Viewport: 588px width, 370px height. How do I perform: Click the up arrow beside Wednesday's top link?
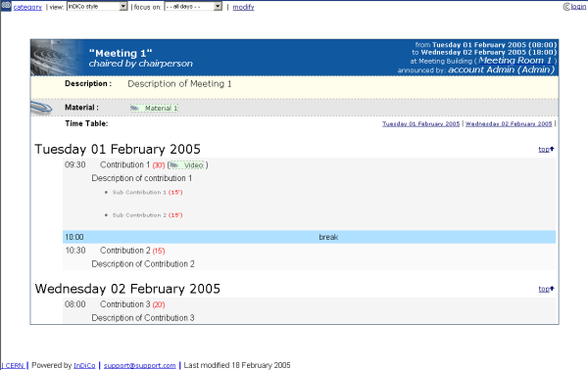552,289
